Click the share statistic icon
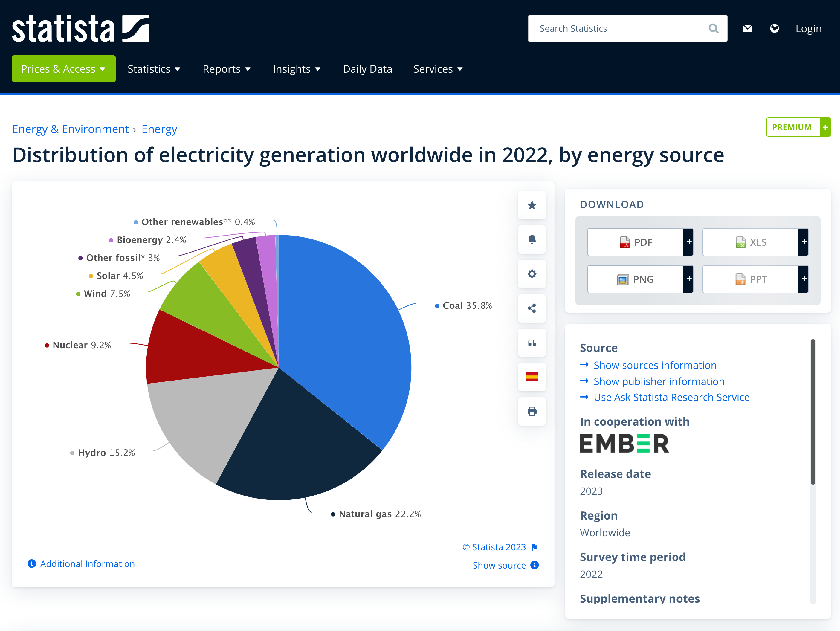 532,308
